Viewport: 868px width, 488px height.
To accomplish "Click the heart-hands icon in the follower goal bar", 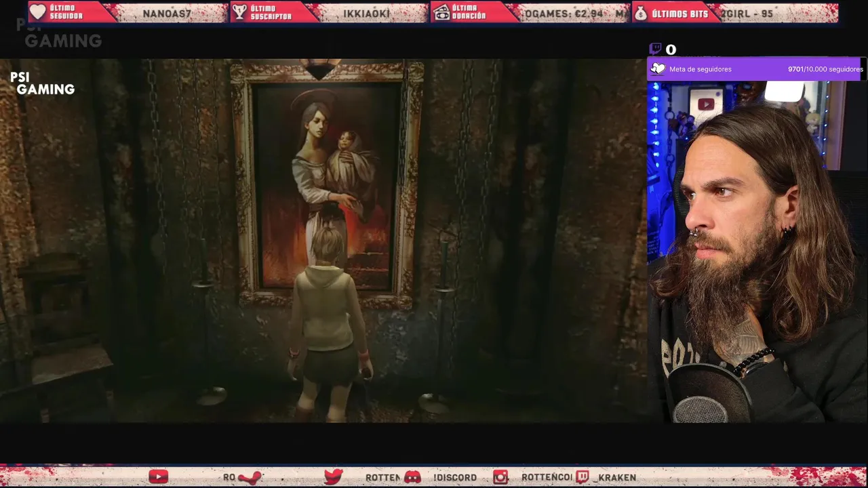I will coord(658,68).
